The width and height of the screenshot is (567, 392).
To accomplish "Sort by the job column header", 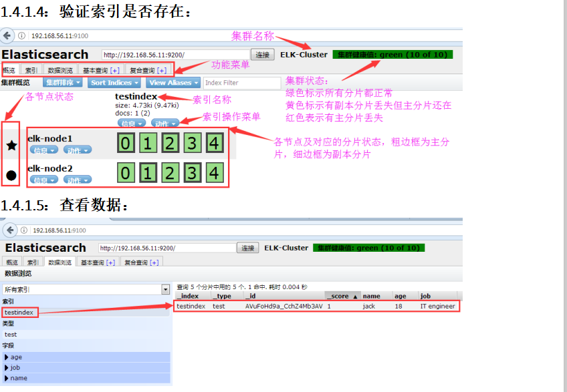I will 438,296.
